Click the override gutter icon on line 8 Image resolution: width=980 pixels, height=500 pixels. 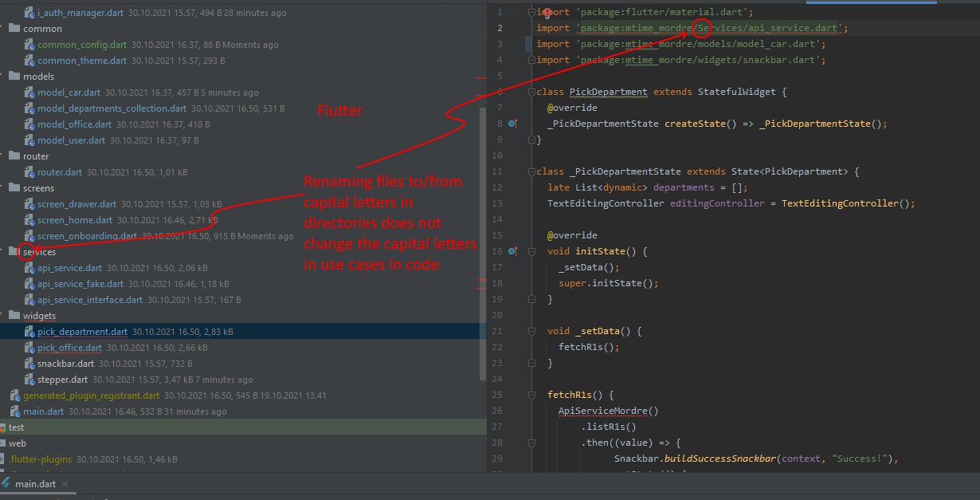pyautogui.click(x=514, y=123)
